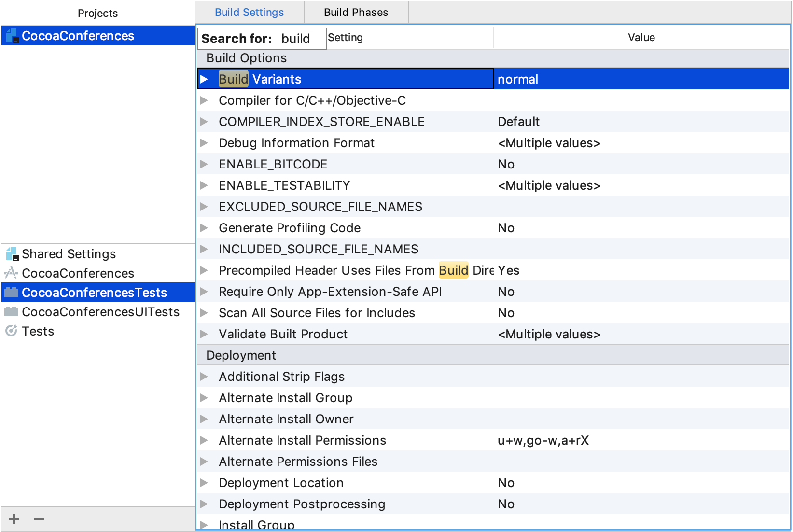
Task: Expand Alternate Install Permissions setting
Action: point(204,440)
